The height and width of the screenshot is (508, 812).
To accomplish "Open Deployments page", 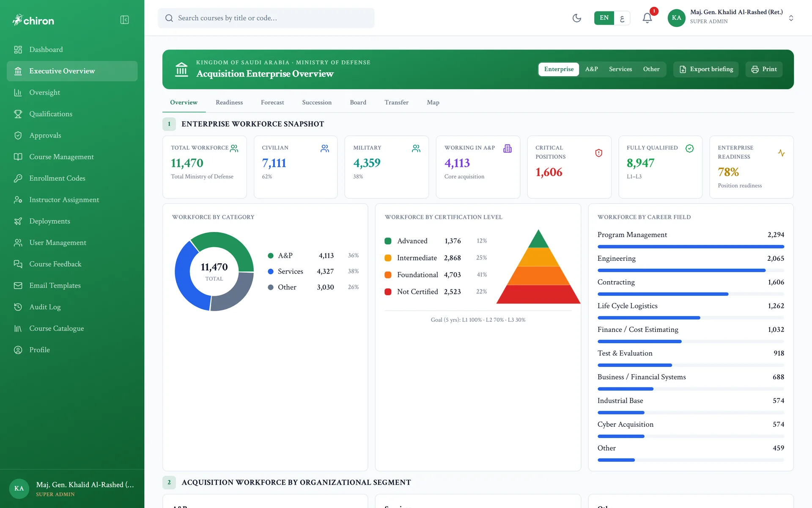I will [x=72, y=221].
